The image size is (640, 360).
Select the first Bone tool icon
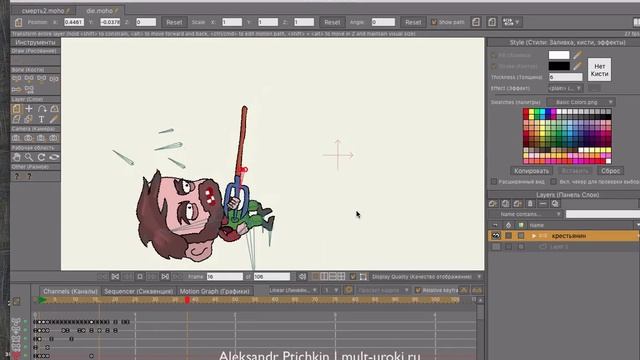pyautogui.click(x=16, y=78)
